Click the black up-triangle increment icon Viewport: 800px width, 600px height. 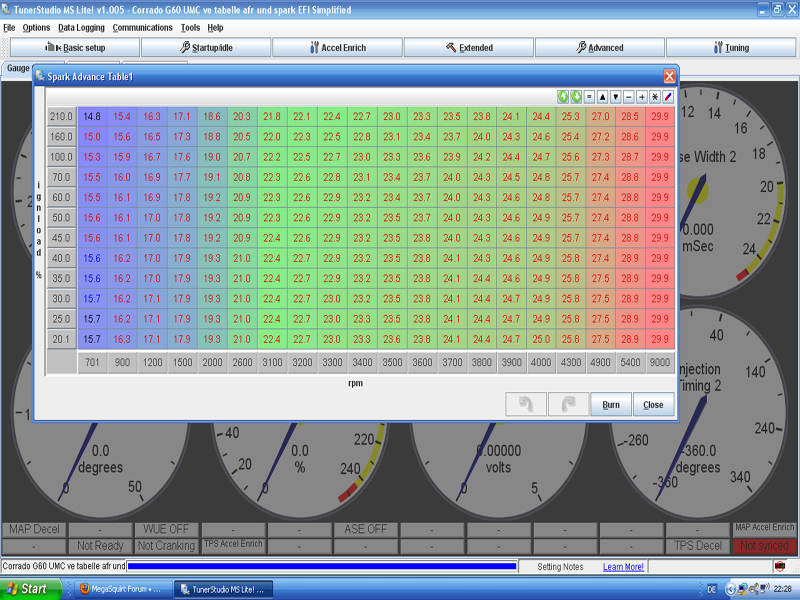click(603, 97)
